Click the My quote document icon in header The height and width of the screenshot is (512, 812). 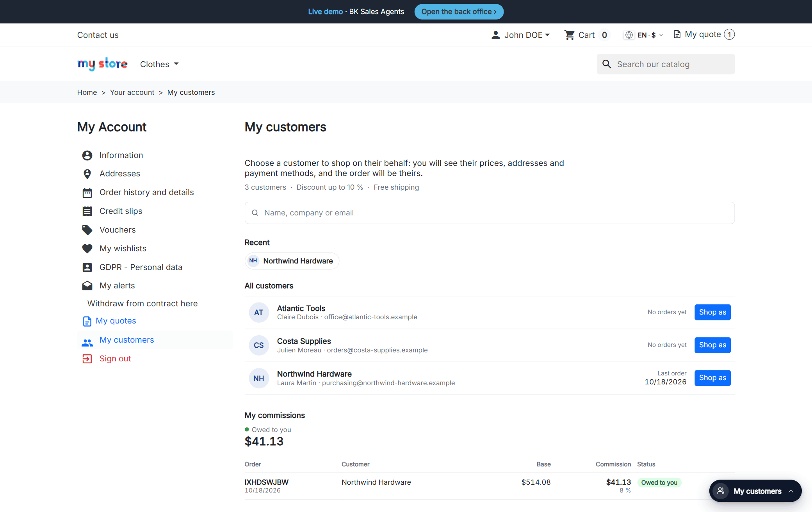click(677, 34)
